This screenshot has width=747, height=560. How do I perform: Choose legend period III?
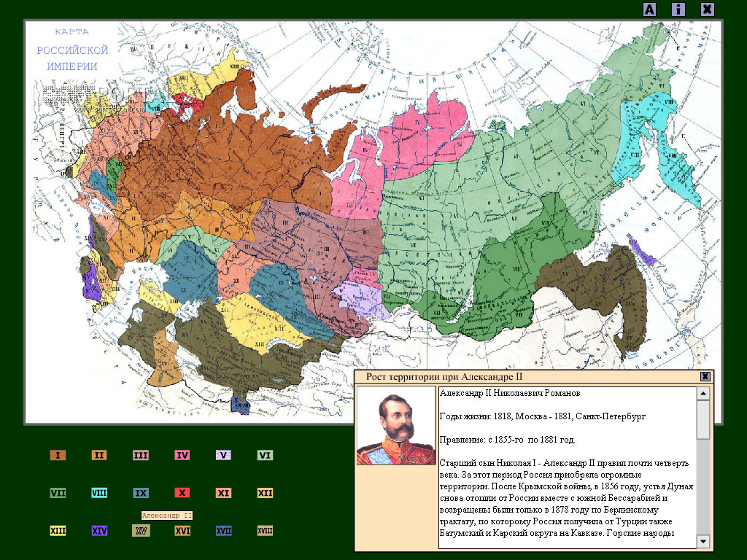[x=141, y=455]
